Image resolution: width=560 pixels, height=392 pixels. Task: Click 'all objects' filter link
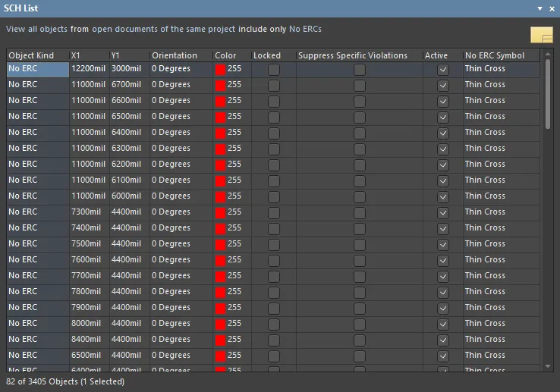coord(48,29)
